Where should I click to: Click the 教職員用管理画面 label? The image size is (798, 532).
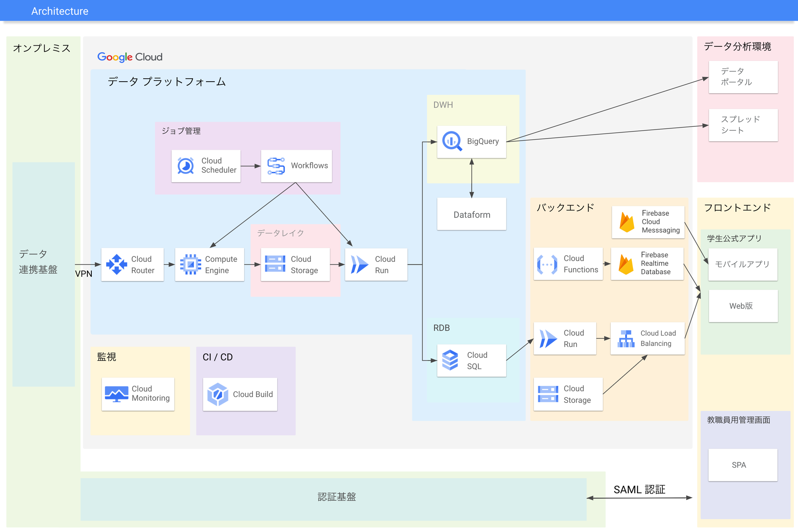(739, 420)
